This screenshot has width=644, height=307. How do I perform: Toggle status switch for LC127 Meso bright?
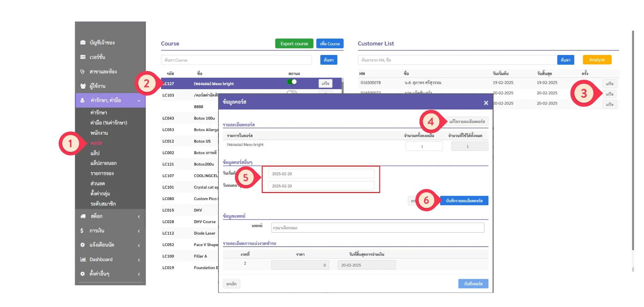(292, 82)
